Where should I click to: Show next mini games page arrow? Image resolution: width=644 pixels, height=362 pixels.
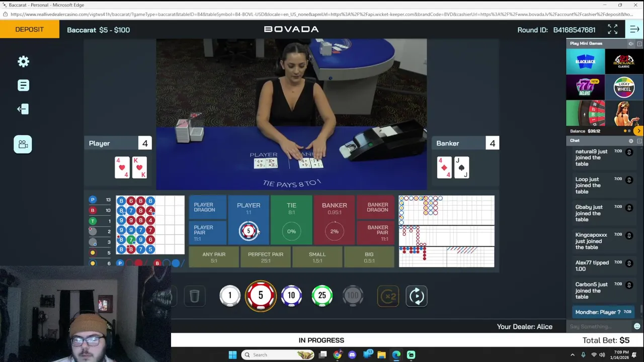pos(638,131)
